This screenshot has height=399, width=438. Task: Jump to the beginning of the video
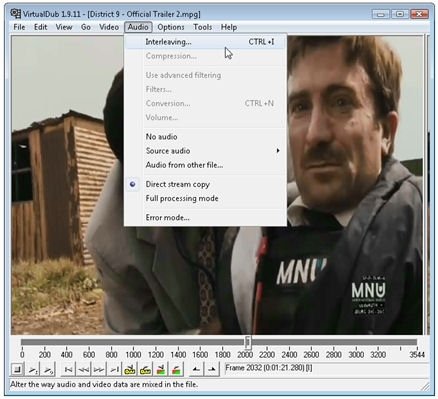68,370
